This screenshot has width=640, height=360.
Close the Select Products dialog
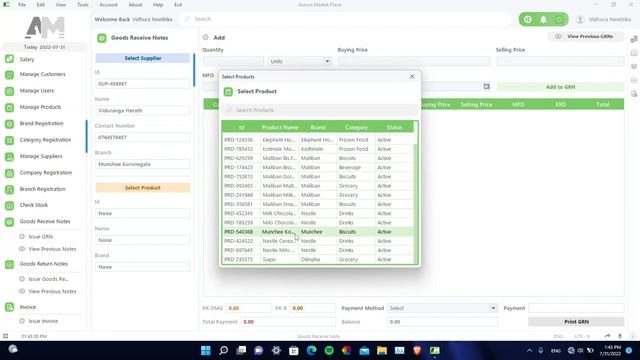pyautogui.click(x=412, y=76)
